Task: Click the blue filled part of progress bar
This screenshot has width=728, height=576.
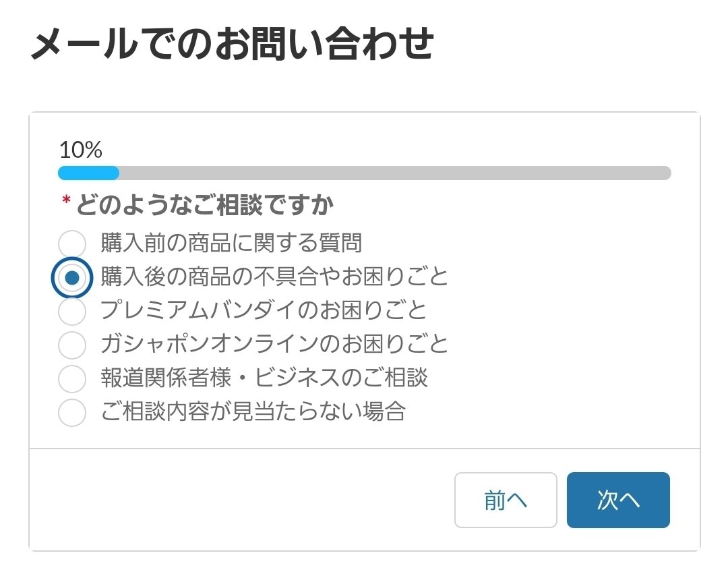Action: (x=88, y=173)
